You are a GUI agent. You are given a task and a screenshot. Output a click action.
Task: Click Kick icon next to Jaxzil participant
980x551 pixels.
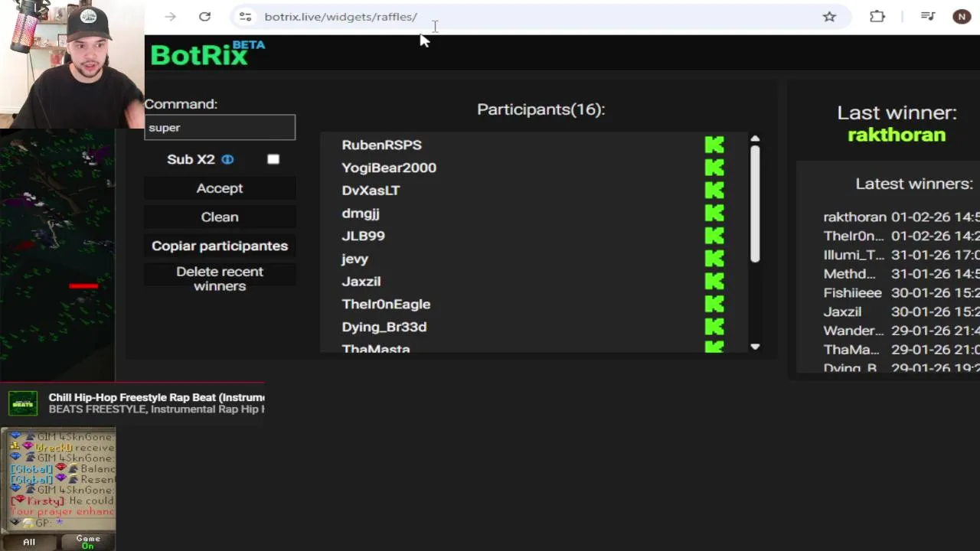714,282
